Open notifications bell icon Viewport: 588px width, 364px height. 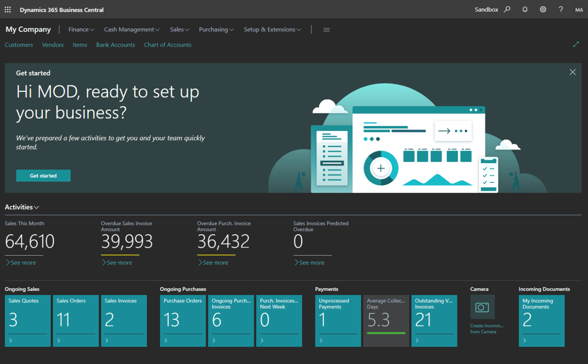(525, 9)
